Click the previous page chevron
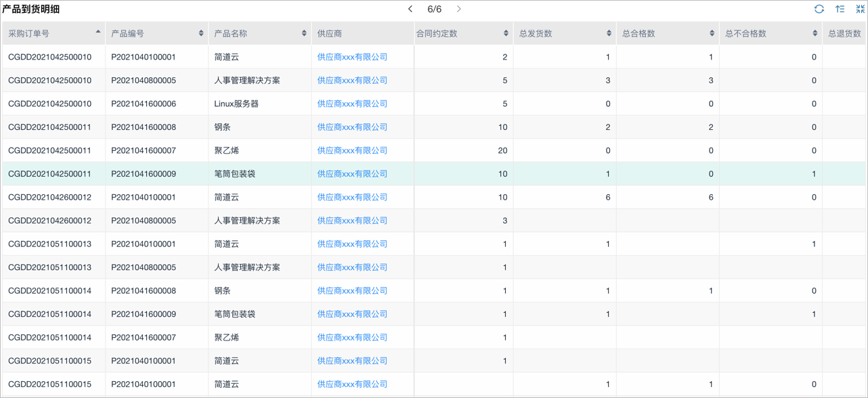Screen dimensions: 868x398 tap(410, 9)
